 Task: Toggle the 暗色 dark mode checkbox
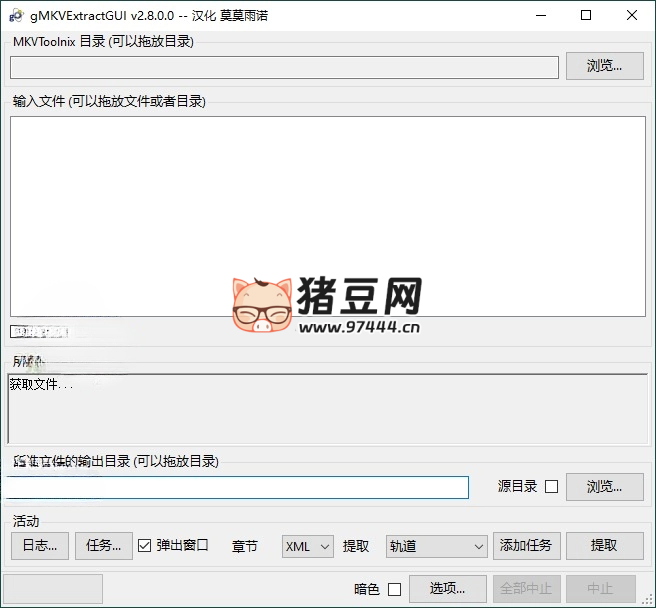(394, 590)
